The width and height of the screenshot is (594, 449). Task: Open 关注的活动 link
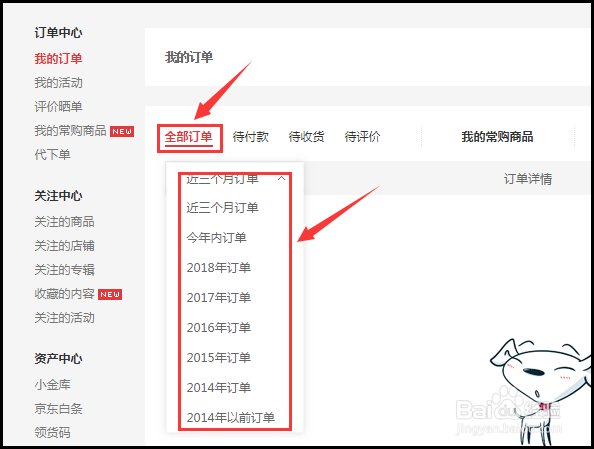click(x=64, y=318)
